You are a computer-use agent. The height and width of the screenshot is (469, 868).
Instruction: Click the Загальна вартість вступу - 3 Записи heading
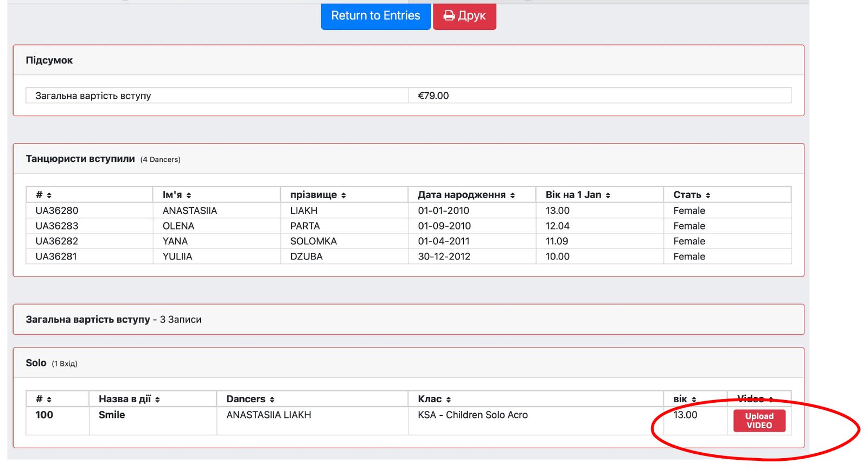pyautogui.click(x=113, y=320)
